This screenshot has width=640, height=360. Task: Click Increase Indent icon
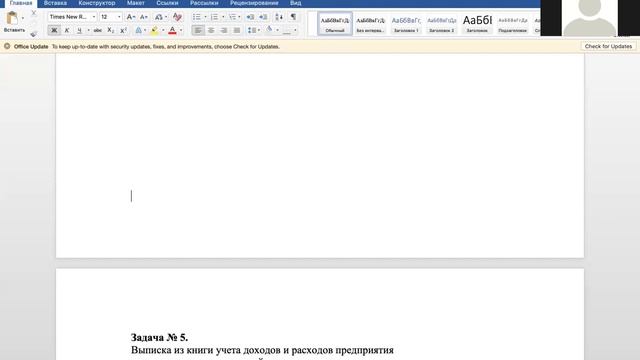[263, 17]
